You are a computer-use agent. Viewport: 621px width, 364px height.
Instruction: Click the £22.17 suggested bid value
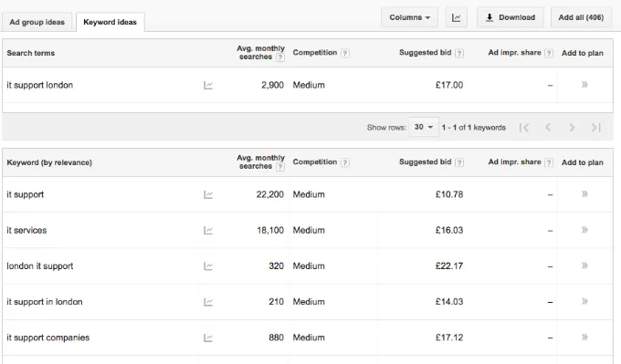click(x=449, y=266)
